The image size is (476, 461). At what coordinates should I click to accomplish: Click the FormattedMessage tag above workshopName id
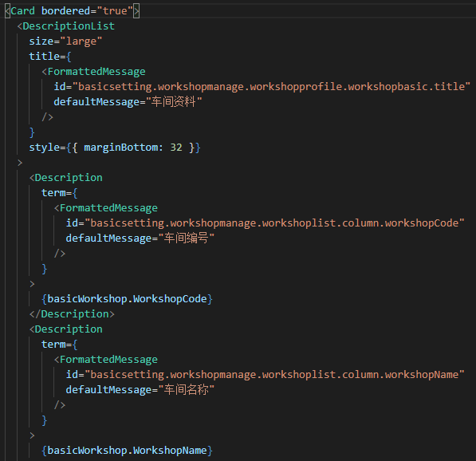[105, 360]
